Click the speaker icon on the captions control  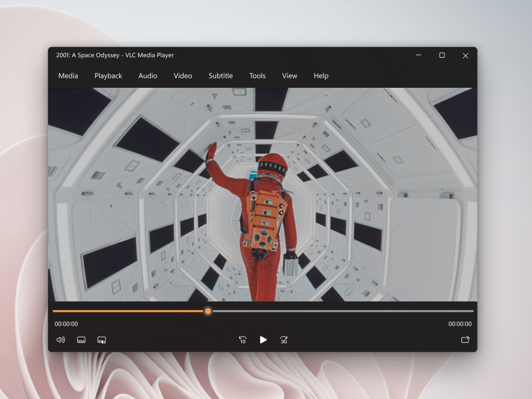(x=102, y=340)
